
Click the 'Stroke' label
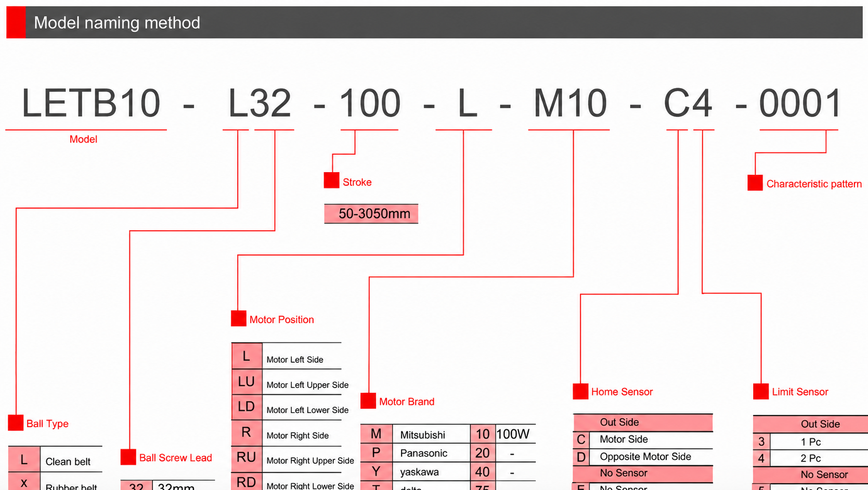click(x=357, y=183)
